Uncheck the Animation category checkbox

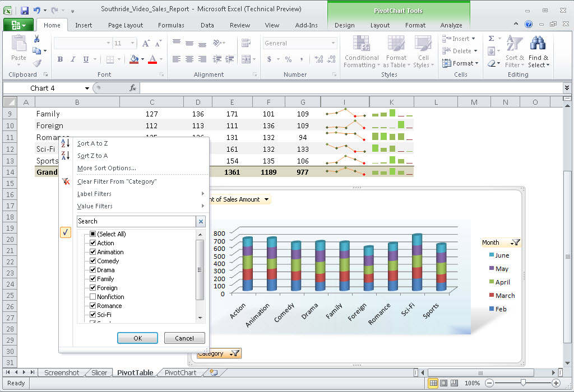point(93,251)
